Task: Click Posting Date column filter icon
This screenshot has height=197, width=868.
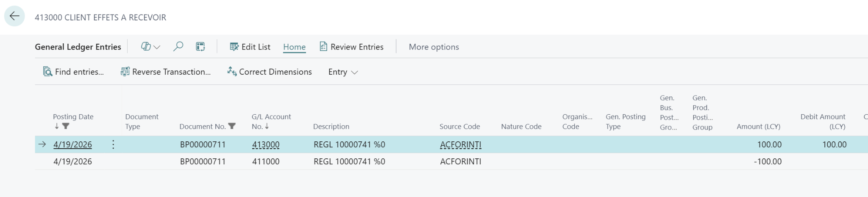Action: 66,126
